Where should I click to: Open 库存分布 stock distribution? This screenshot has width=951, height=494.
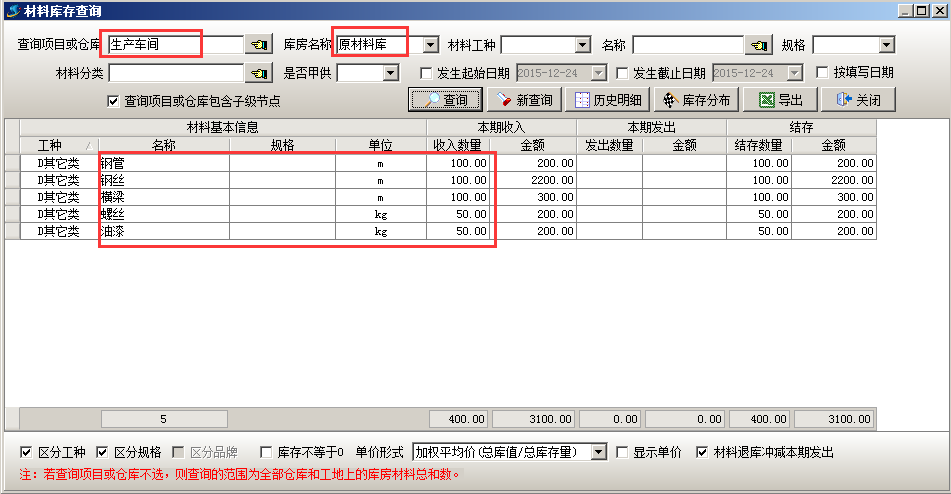(x=696, y=100)
